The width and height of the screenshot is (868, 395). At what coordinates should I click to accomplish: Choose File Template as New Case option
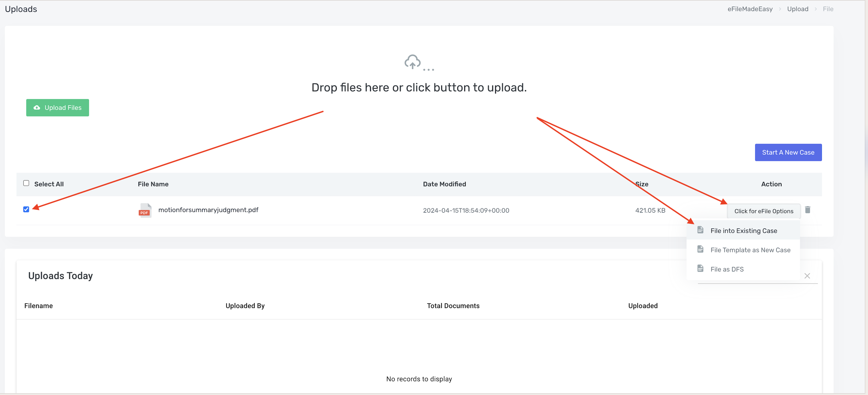[750, 250]
